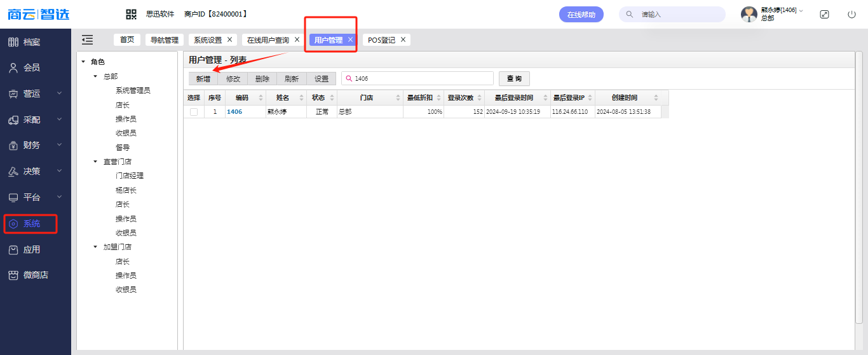The image size is (868, 355).
Task: Close the 系统设置 tab
Action: 229,39
